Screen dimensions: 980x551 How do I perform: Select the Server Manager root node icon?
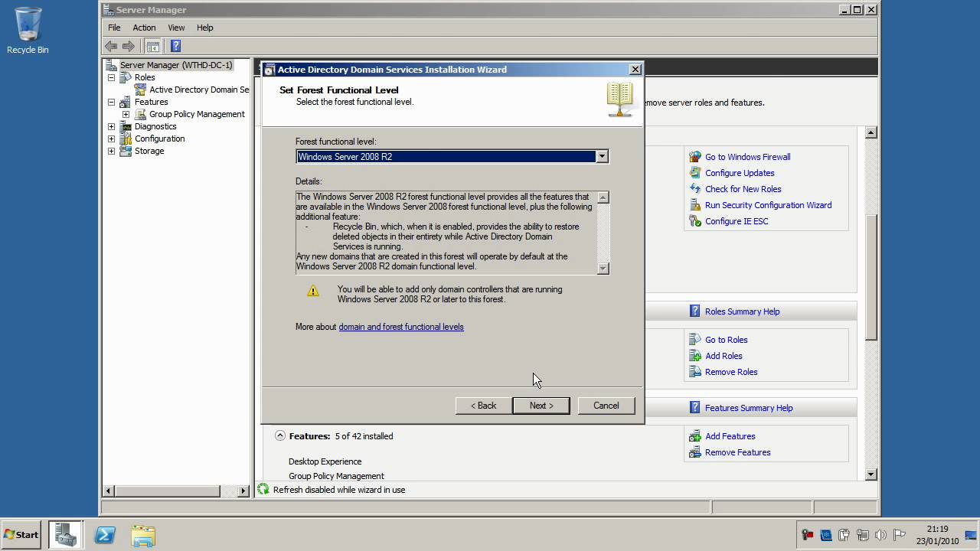(112, 65)
